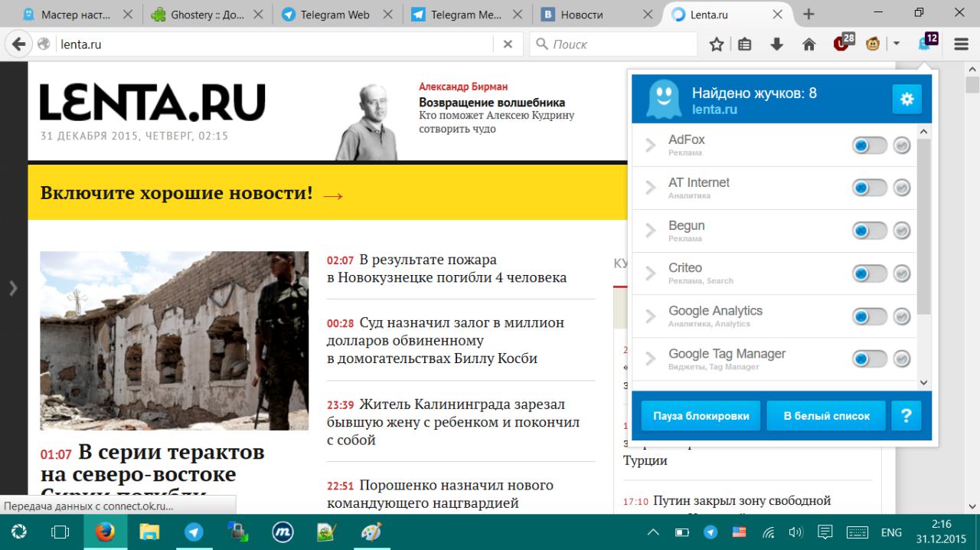Click the monkey face toolbar icon
This screenshot has width=980, height=550.
[x=873, y=44]
